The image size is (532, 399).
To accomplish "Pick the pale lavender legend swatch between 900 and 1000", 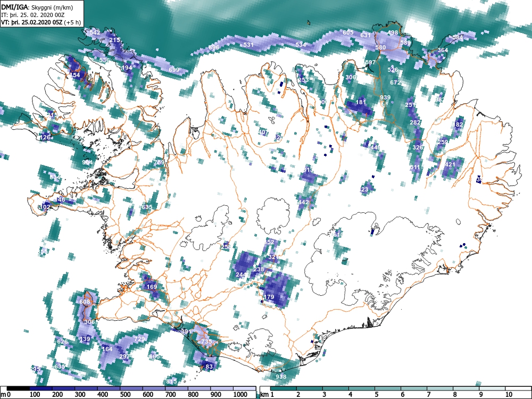I will (222, 388).
